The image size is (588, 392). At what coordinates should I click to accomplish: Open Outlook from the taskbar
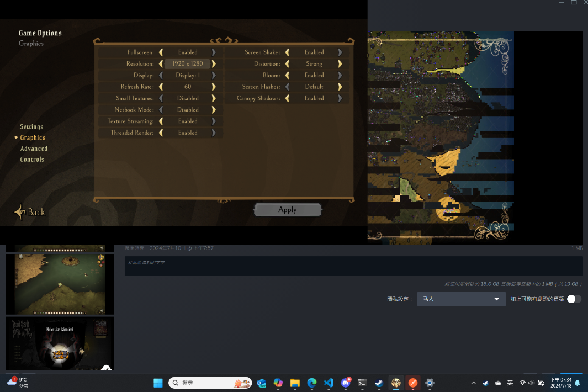pyautogui.click(x=261, y=383)
